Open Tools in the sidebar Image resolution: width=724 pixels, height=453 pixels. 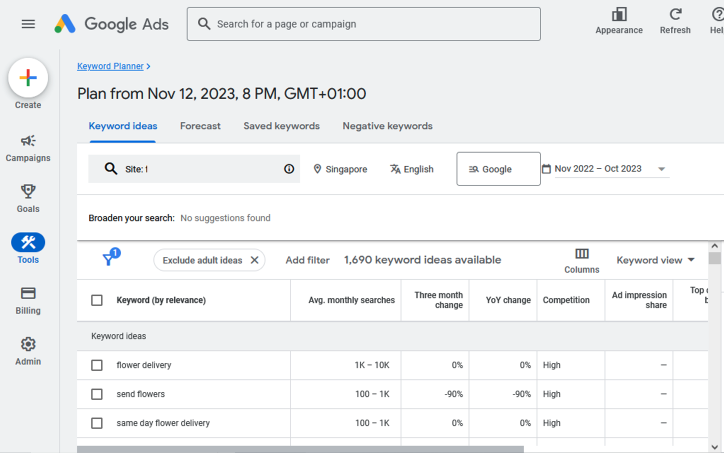(28, 248)
